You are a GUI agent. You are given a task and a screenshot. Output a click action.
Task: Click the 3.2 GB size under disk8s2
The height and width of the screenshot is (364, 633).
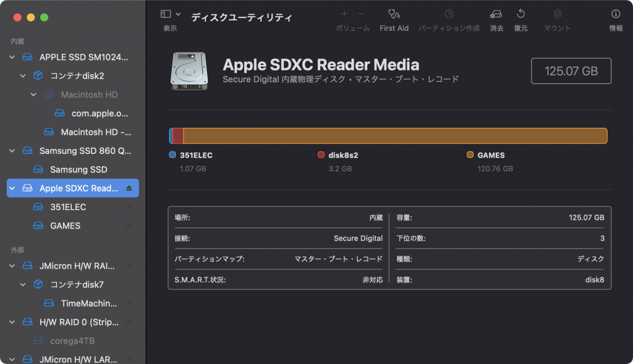[x=340, y=169]
